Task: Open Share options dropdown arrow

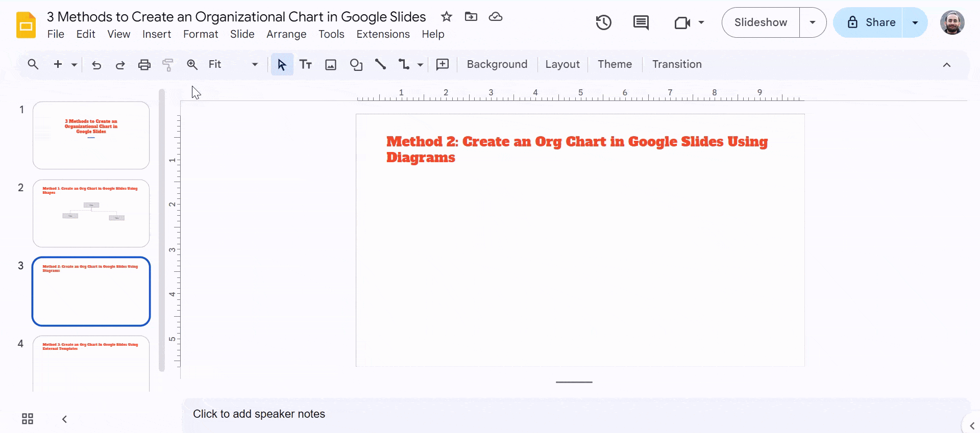Action: coord(915,22)
